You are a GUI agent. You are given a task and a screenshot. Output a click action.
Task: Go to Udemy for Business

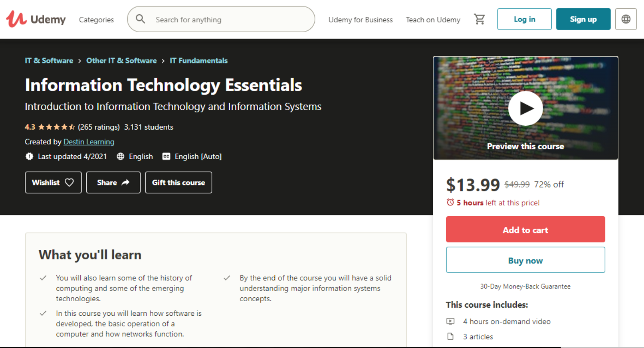tap(360, 20)
